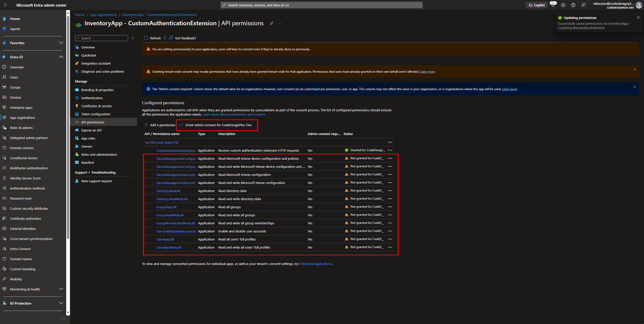The width and height of the screenshot is (644, 324).
Task: Open Learn more in tenant-wide consent warning
Action: click(427, 72)
